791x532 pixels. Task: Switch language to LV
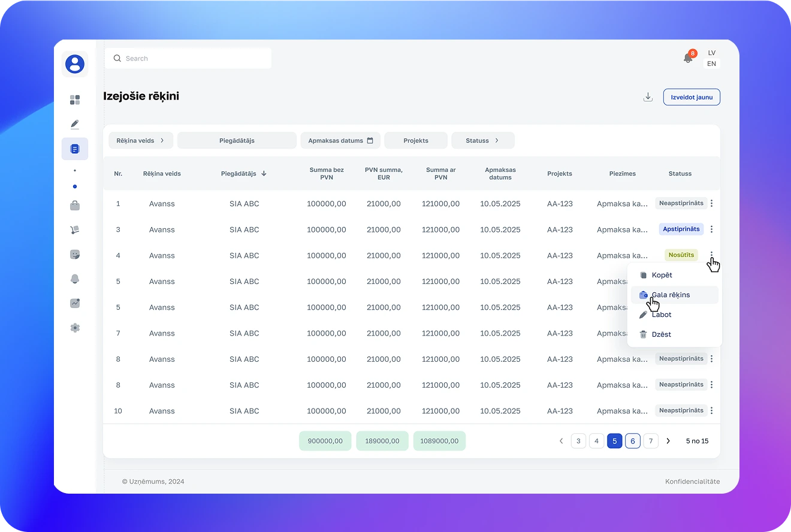tap(711, 53)
